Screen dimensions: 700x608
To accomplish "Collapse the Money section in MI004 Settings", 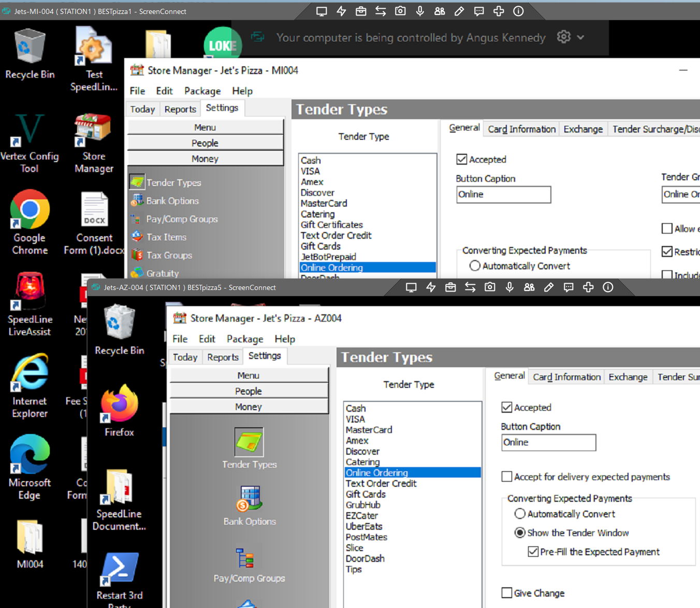I will coord(205,158).
